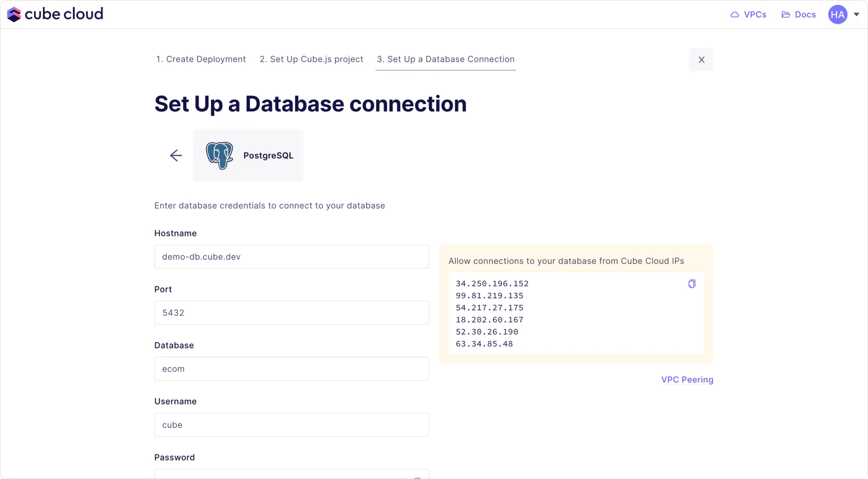Close the setup wizard with X
The image size is (868, 479).
(x=701, y=60)
